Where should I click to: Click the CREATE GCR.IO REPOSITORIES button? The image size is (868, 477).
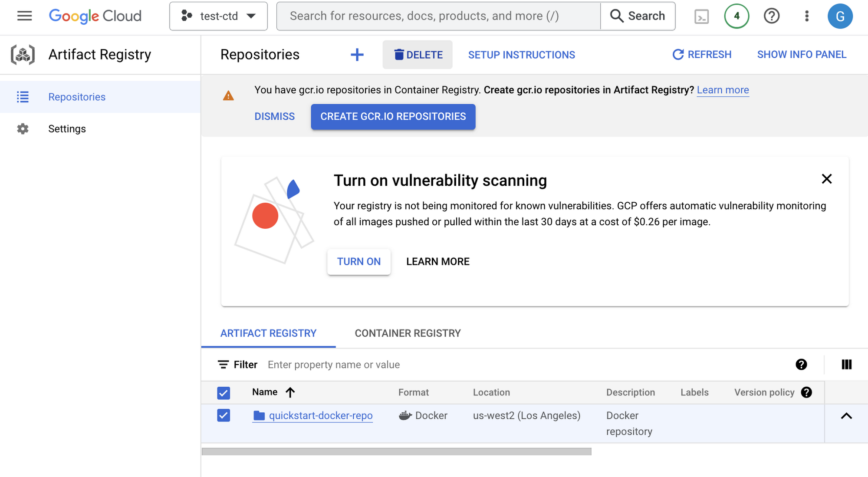tap(393, 116)
